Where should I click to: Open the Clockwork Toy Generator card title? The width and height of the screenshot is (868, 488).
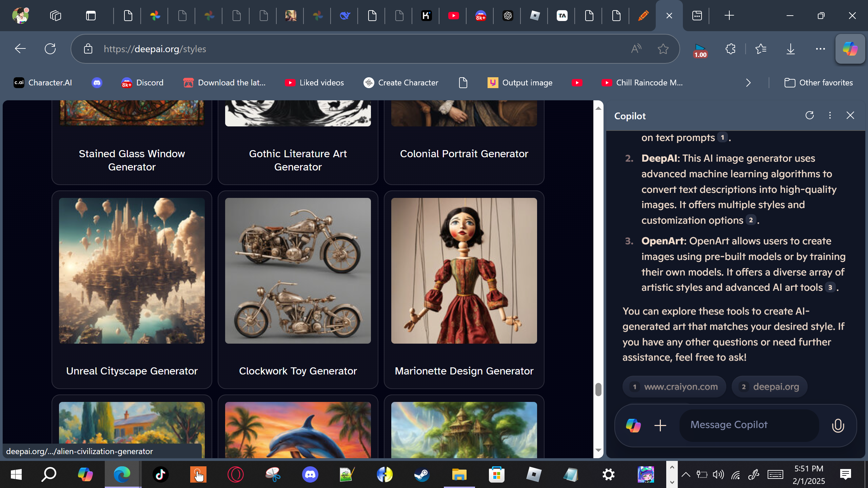point(298,371)
